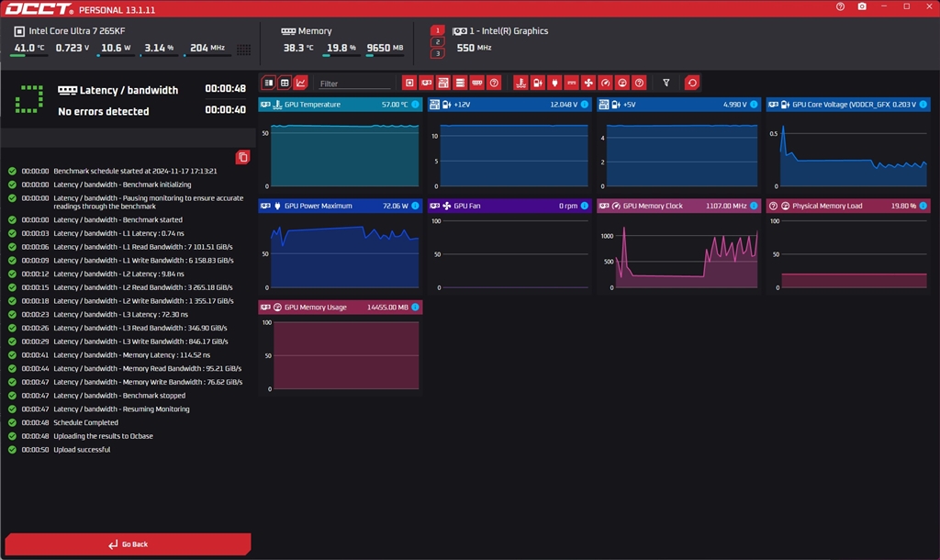Screen dimensions: 940x560
Task: Select GPU number 3 selector
Action: pyautogui.click(x=438, y=53)
